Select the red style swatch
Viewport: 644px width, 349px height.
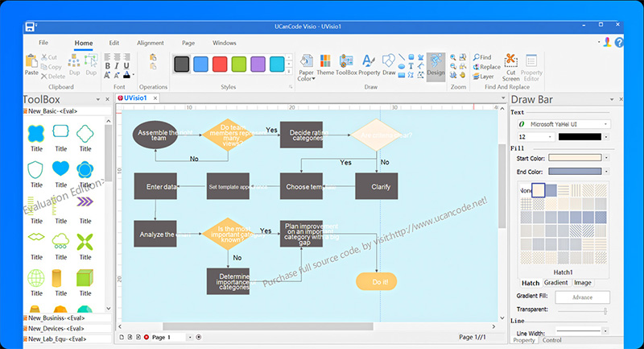(x=220, y=64)
